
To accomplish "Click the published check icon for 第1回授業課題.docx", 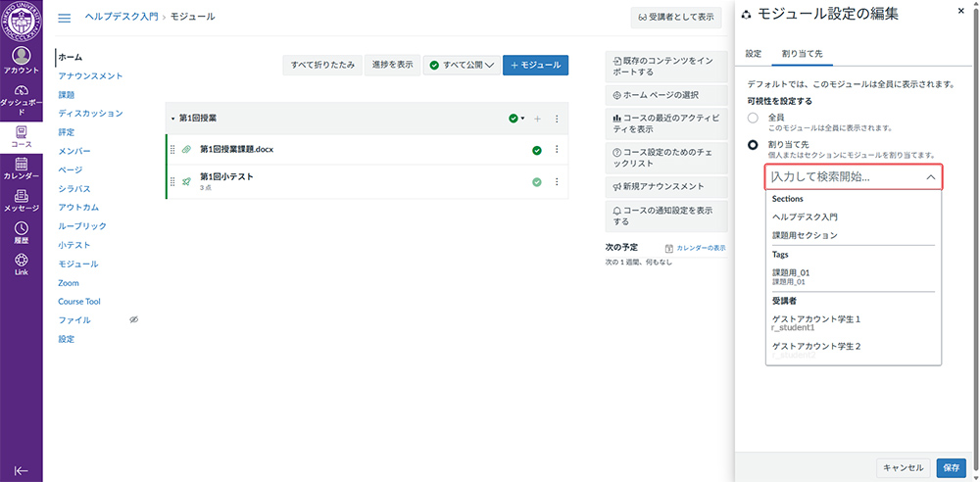I will [537, 150].
